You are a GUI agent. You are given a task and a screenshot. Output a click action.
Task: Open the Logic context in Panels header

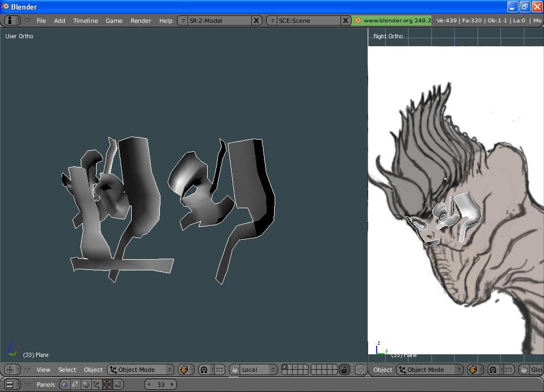point(65,385)
